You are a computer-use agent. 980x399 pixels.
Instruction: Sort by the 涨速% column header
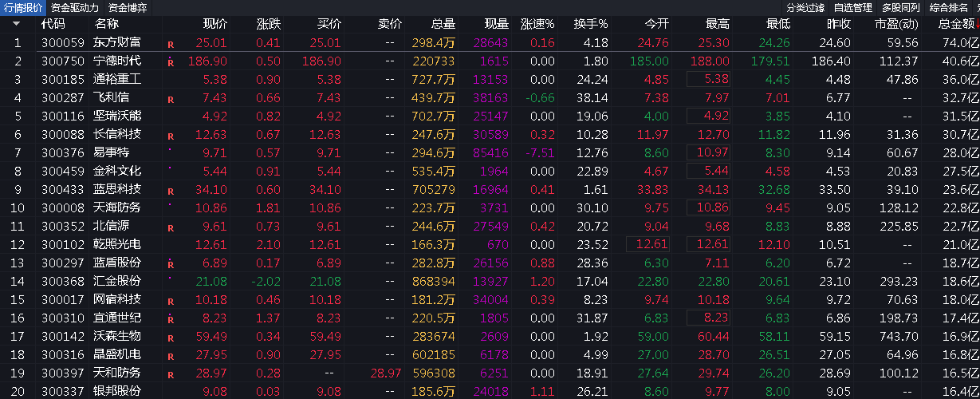point(537,24)
